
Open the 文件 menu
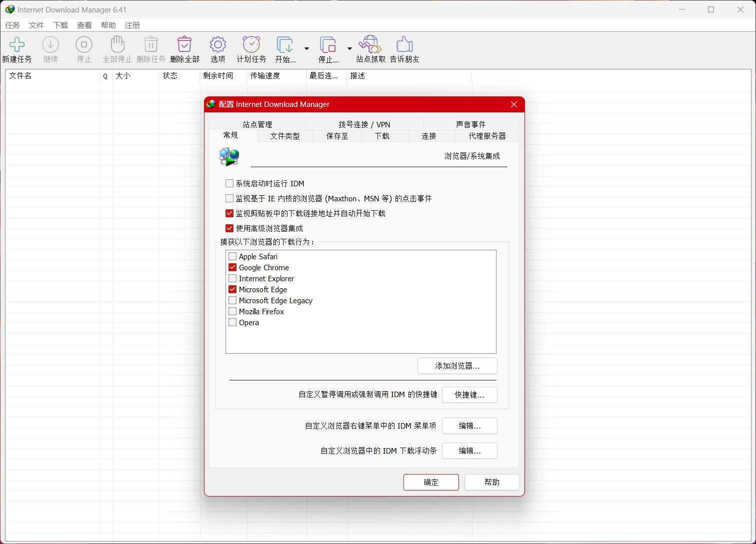coord(36,25)
